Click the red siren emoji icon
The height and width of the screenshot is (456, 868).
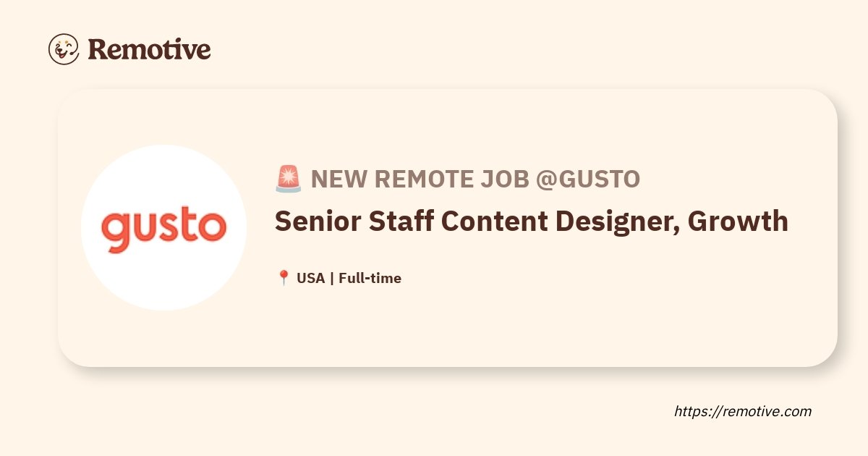pos(289,179)
